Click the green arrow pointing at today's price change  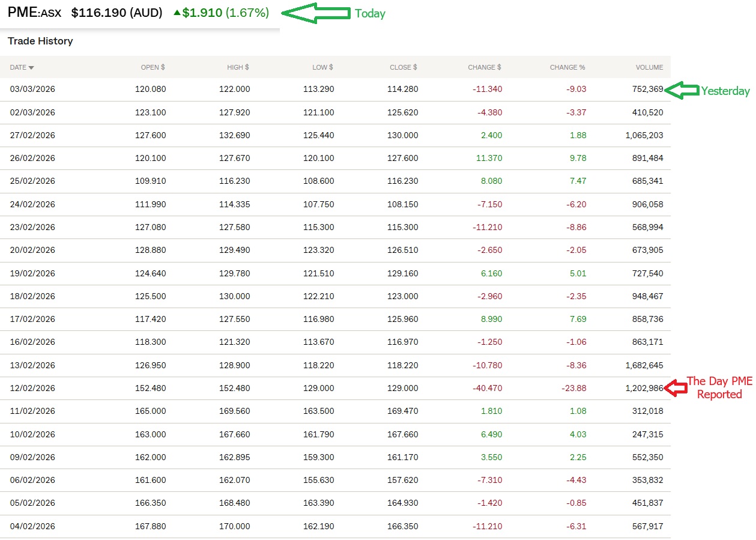click(315, 13)
